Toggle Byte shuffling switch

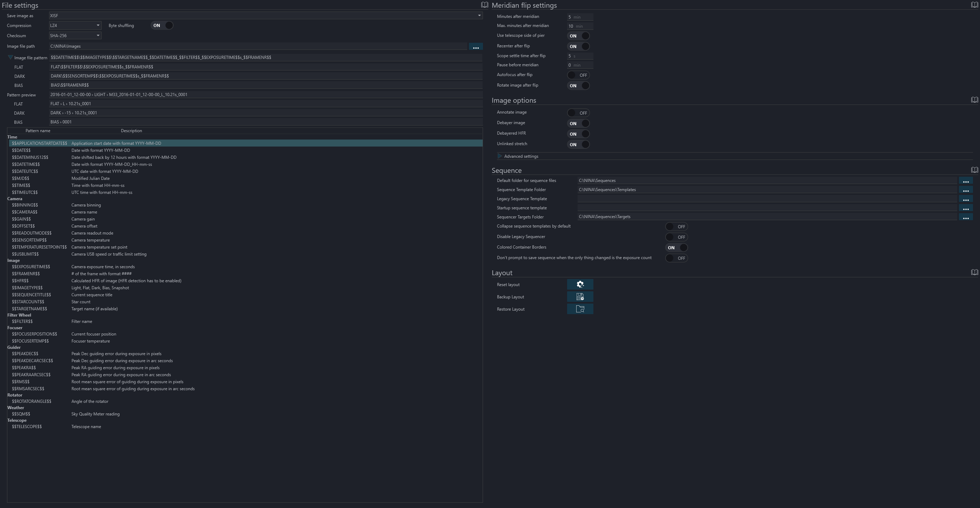[x=162, y=26]
